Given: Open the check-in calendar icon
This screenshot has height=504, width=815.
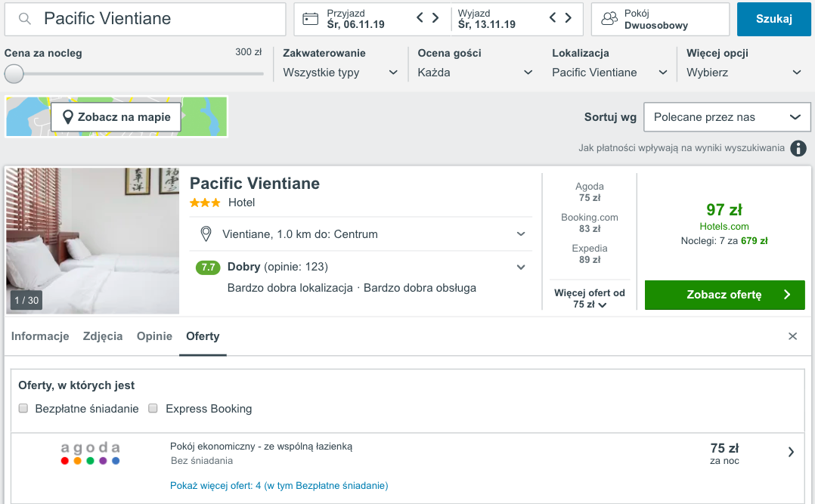Looking at the screenshot, I should pos(310,19).
